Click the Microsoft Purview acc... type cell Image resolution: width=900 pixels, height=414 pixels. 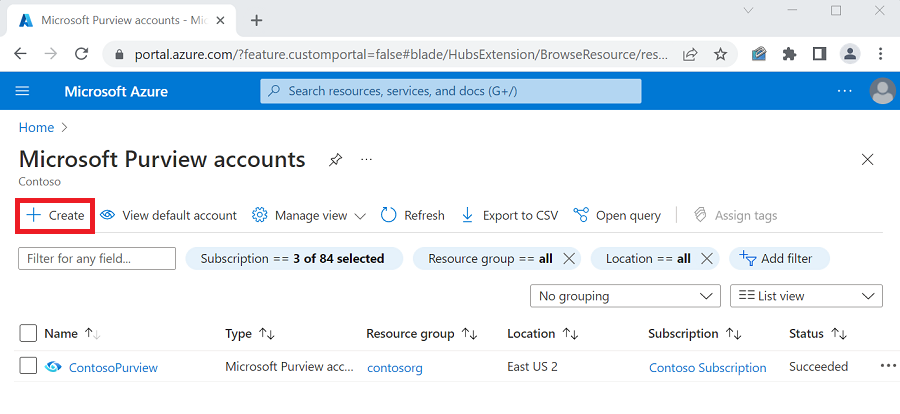point(289,366)
